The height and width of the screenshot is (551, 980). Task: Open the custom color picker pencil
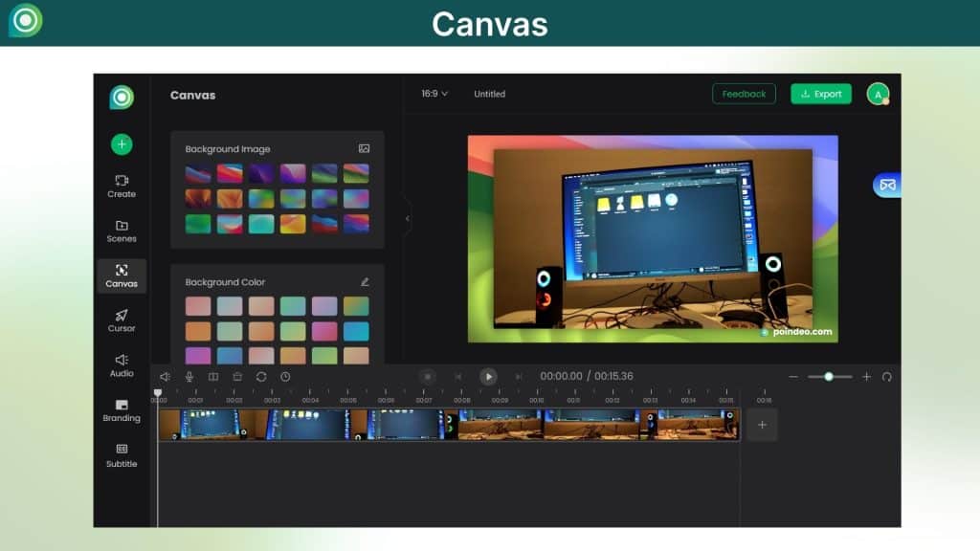(x=366, y=280)
